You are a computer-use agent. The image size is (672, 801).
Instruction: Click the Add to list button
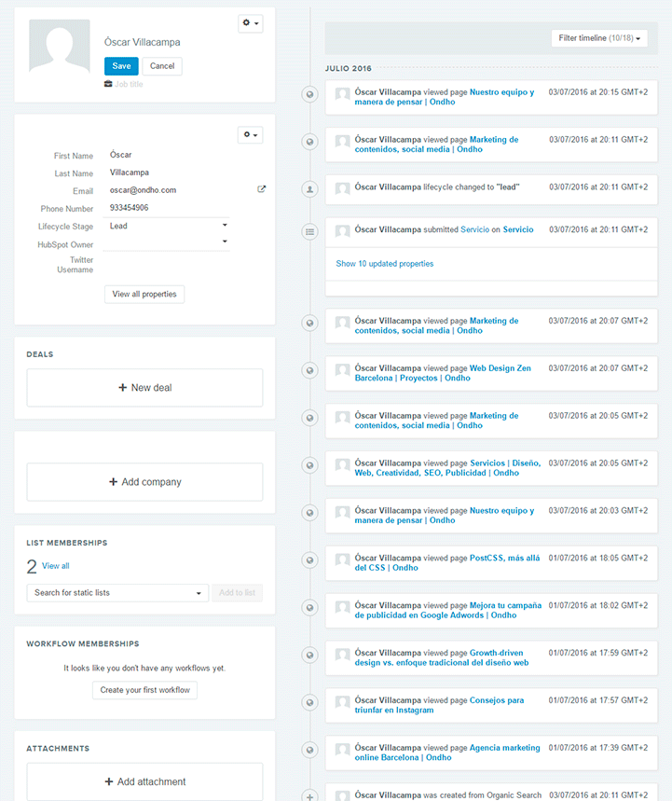point(237,593)
